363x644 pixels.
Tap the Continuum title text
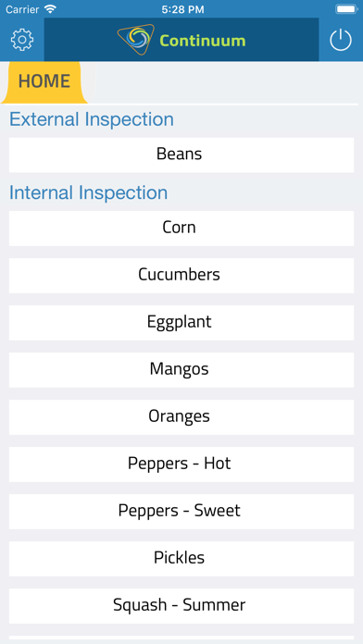[x=202, y=41]
